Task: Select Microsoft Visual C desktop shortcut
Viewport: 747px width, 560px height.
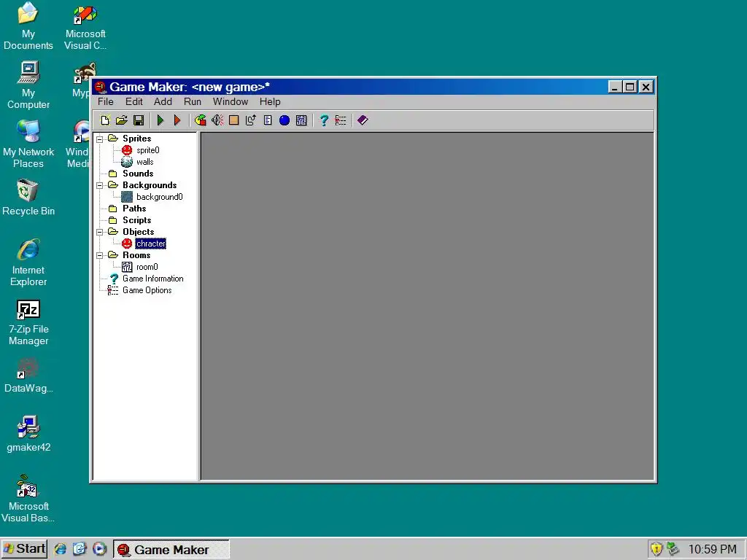Action: coord(85,26)
